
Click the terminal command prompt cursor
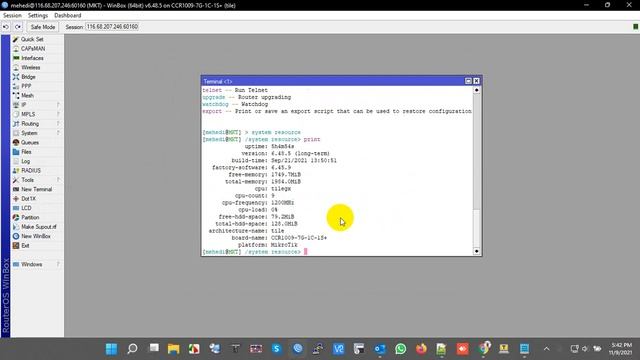306,252
